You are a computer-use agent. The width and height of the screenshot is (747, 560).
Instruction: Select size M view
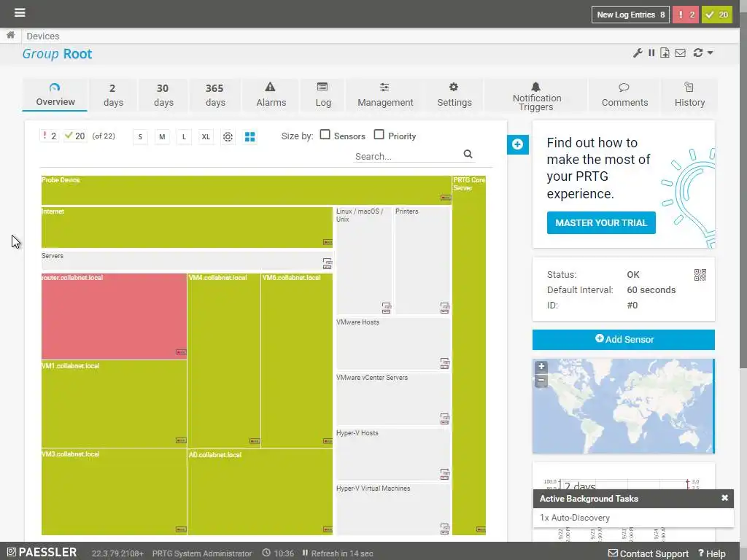162,137
